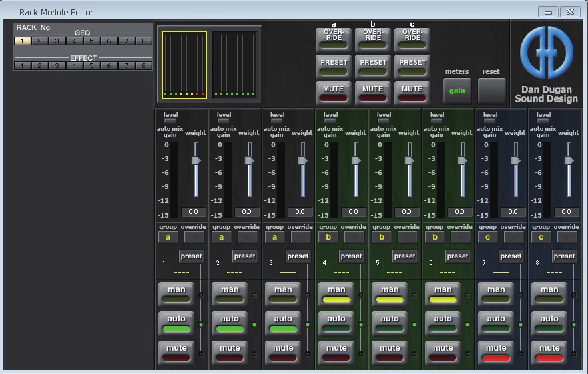Viewport: 588px width, 374px height.
Task: Unmute channel 8 via its mute button
Action: pyautogui.click(x=549, y=353)
